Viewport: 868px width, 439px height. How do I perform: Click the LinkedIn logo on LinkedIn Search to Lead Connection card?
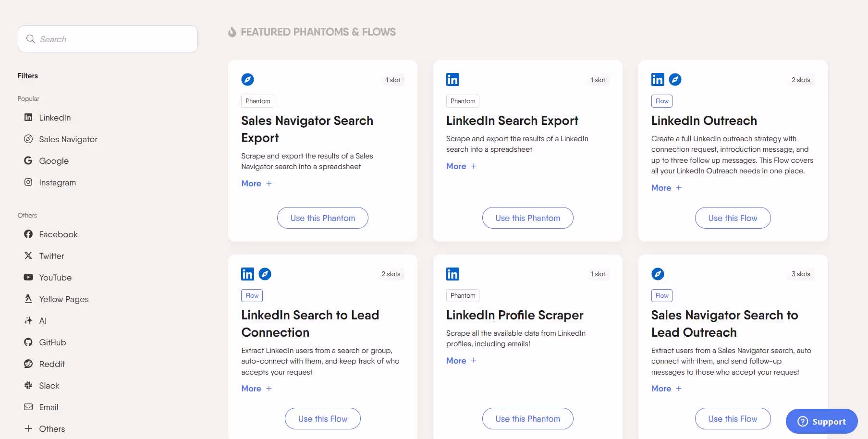247,274
